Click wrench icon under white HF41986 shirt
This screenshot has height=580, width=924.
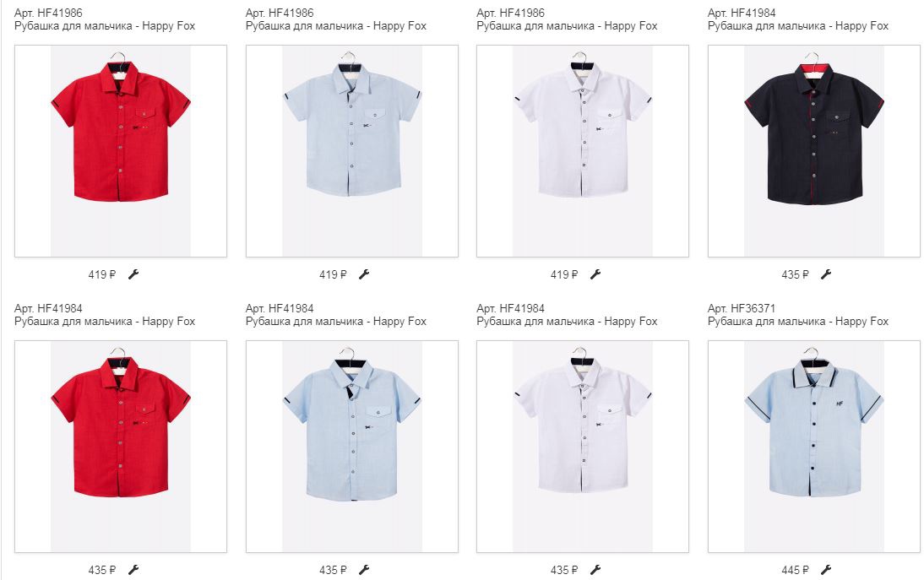(x=595, y=274)
